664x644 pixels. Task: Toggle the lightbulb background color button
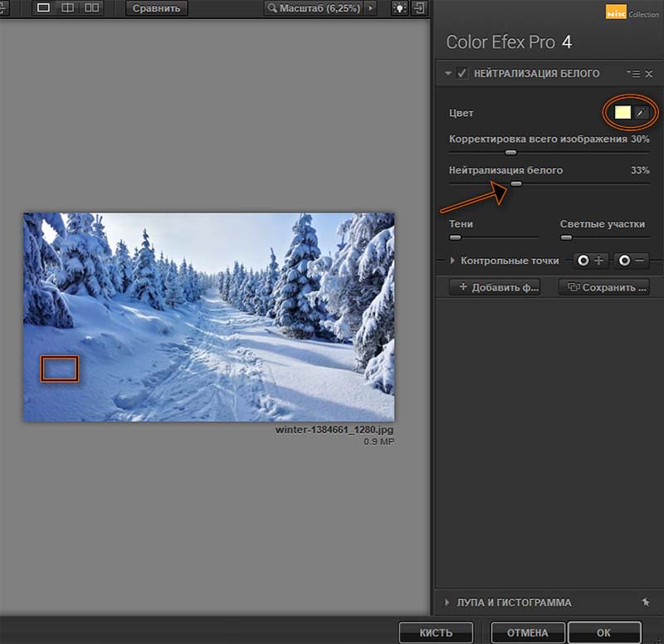[399, 8]
